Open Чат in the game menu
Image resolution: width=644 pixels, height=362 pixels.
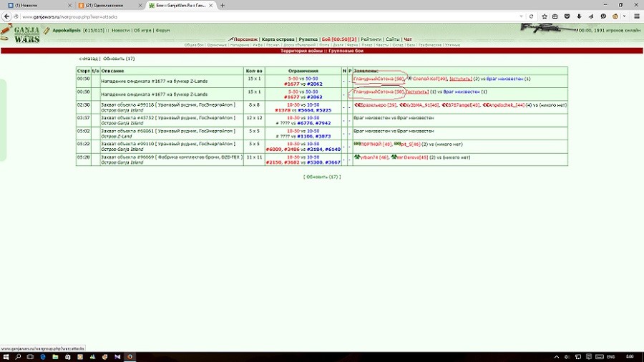pyautogui.click(x=407, y=39)
